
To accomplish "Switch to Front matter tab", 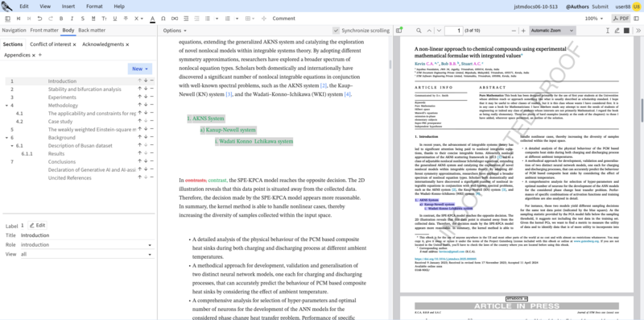I will 44,30.
